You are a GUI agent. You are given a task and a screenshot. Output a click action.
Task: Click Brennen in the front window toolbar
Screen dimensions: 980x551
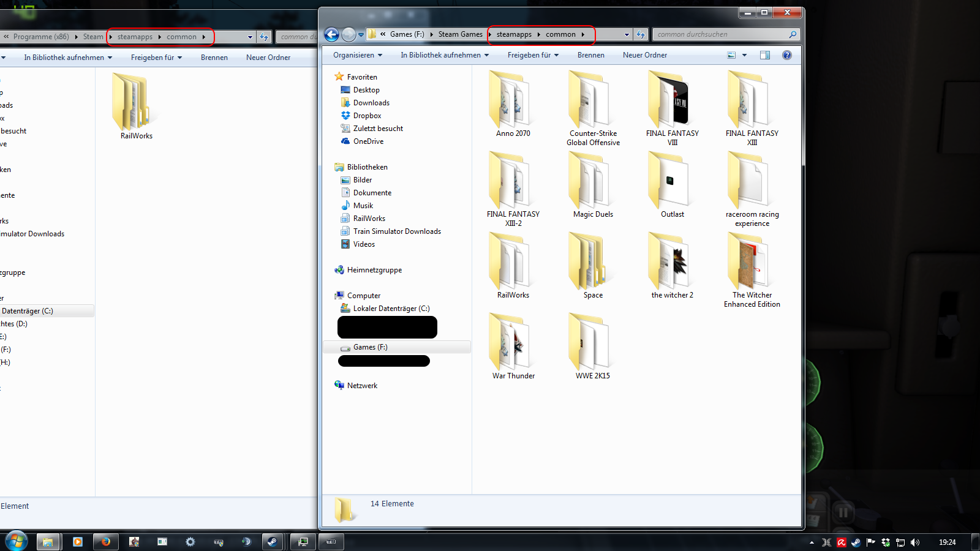click(590, 55)
